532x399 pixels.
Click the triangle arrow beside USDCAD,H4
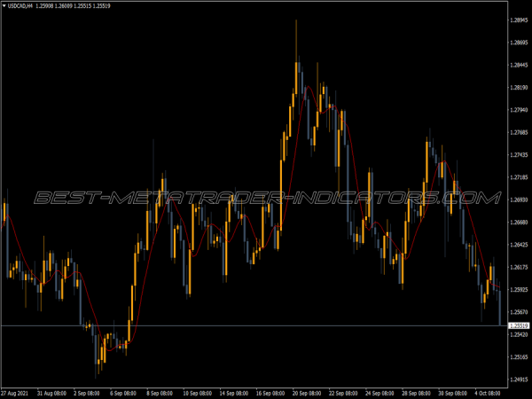pyautogui.click(x=5, y=6)
